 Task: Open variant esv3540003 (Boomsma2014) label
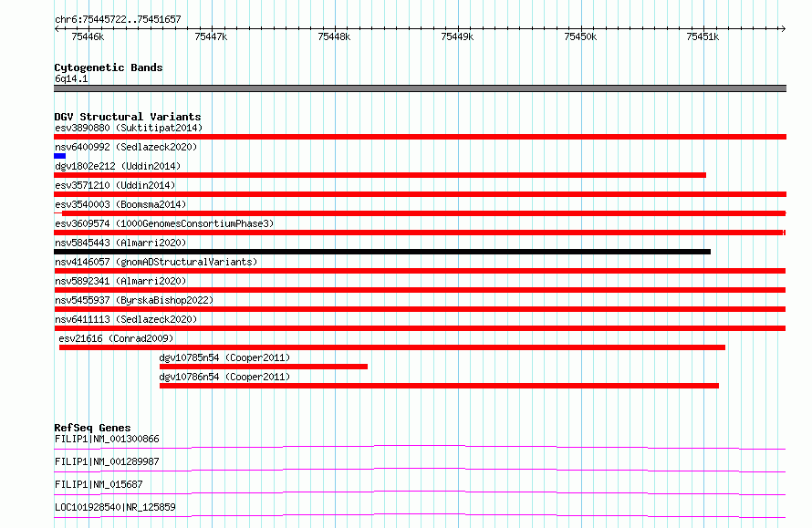point(120,204)
